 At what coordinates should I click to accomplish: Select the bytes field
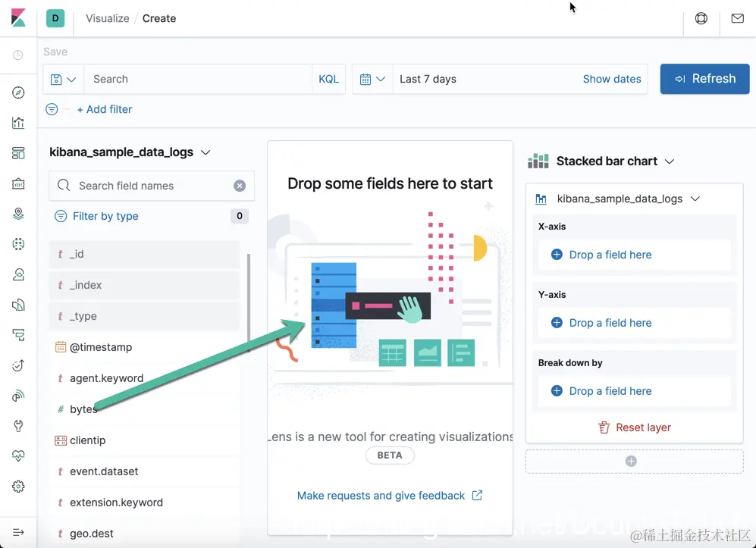click(144, 409)
